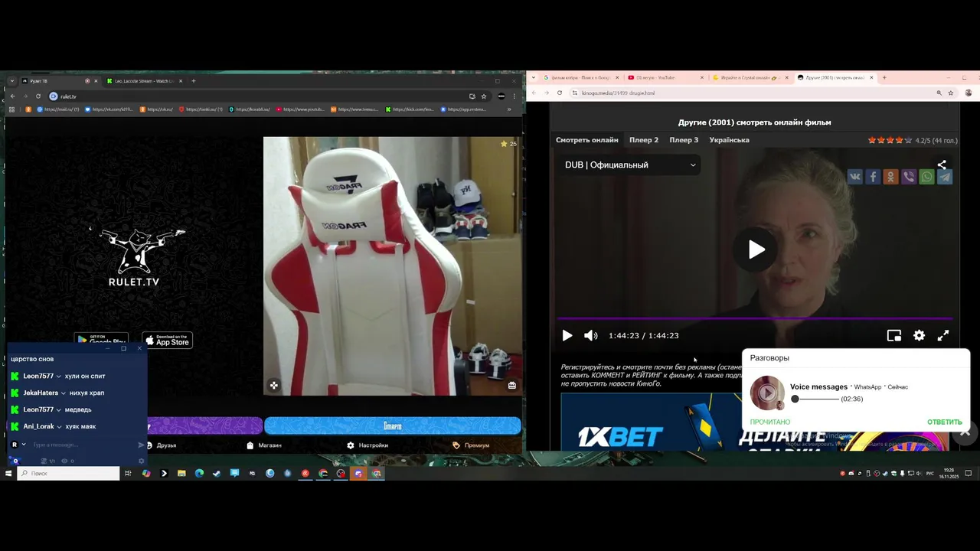Switch to YouTube browser tab
The width and height of the screenshot is (980, 551).
coord(665,77)
